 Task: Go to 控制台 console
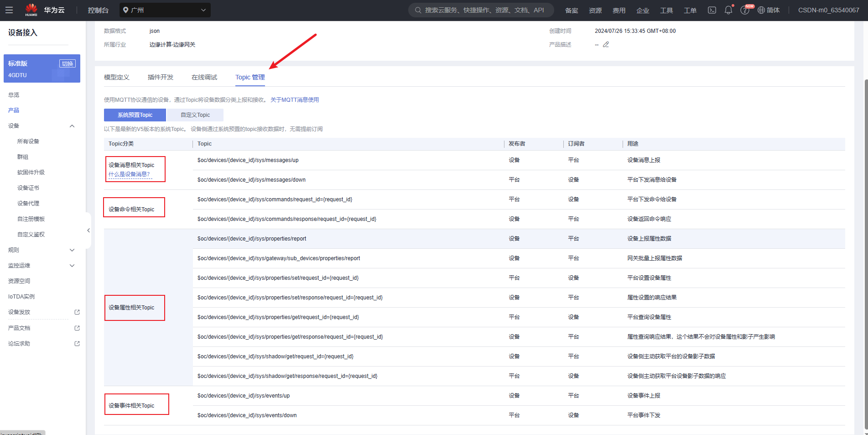coord(98,10)
